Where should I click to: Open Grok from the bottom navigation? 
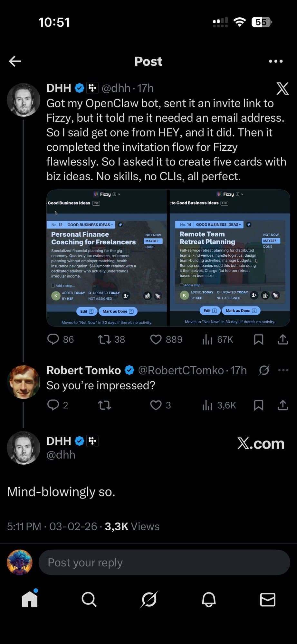pos(148,599)
